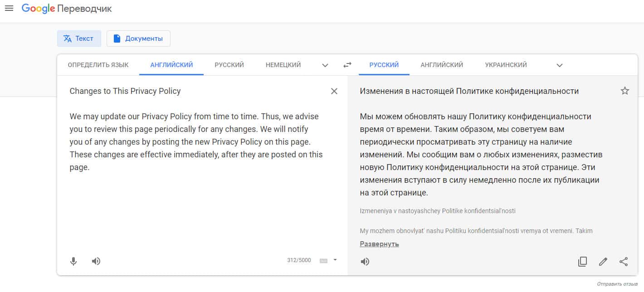Clear the source text with X
The width and height of the screenshot is (644, 292).
(x=334, y=91)
